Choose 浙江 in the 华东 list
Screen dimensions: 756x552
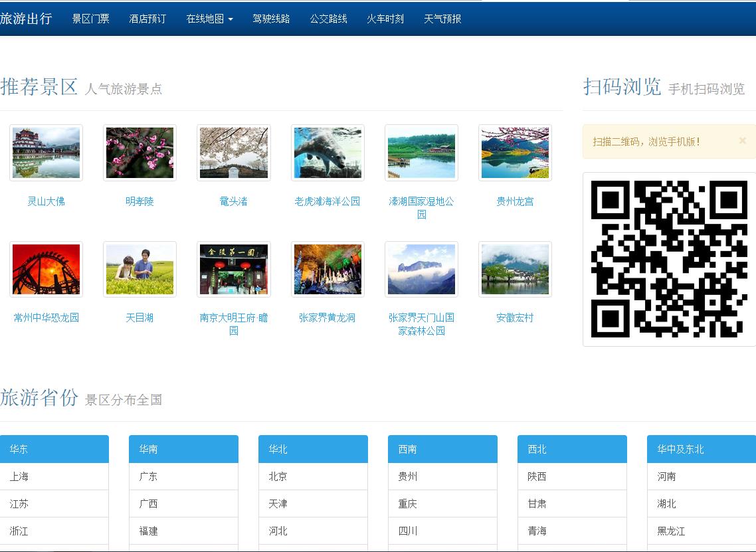54,531
